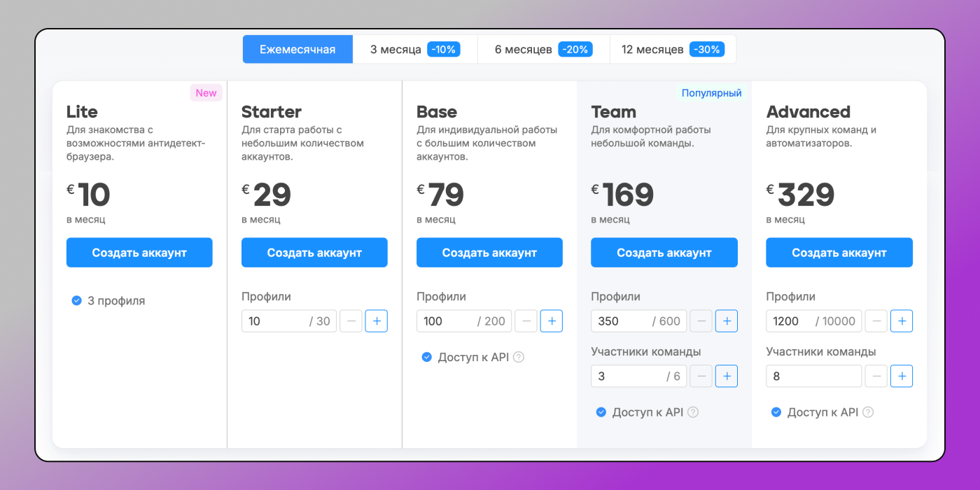
Task: Click the help icon next to Advanced API access
Action: pos(867,412)
